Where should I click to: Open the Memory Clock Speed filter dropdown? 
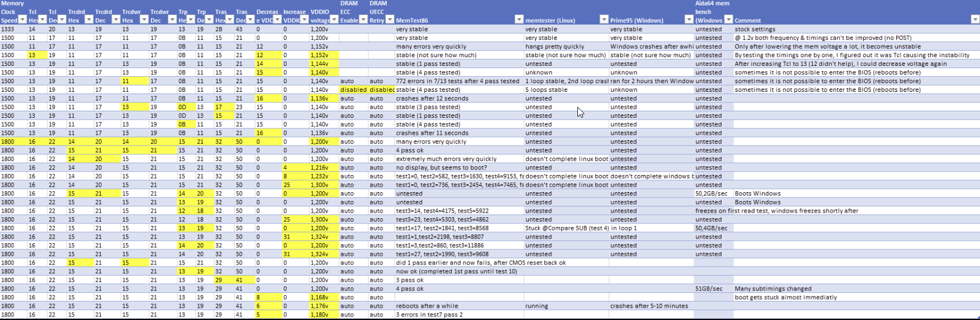coord(23,20)
